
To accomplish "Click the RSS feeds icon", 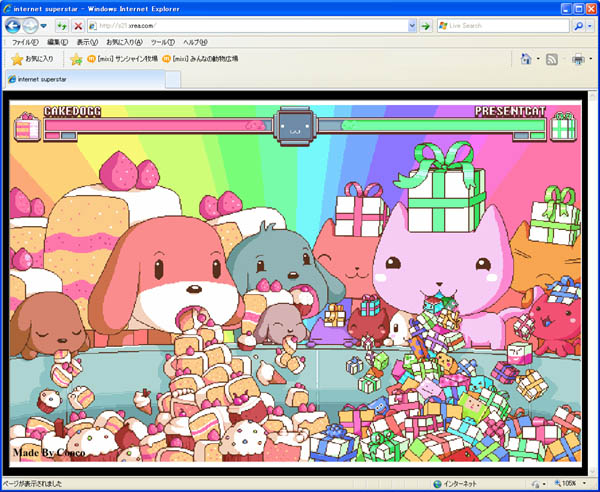I will pyautogui.click(x=551, y=59).
